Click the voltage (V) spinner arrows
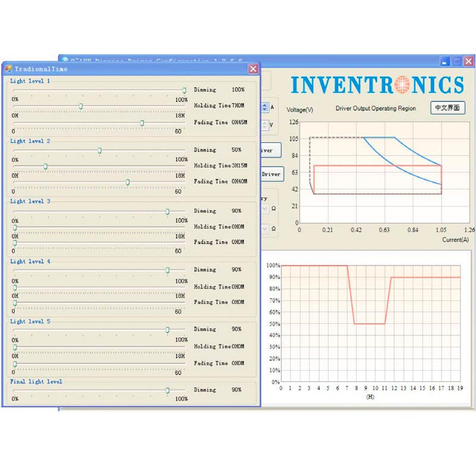 (x=265, y=125)
